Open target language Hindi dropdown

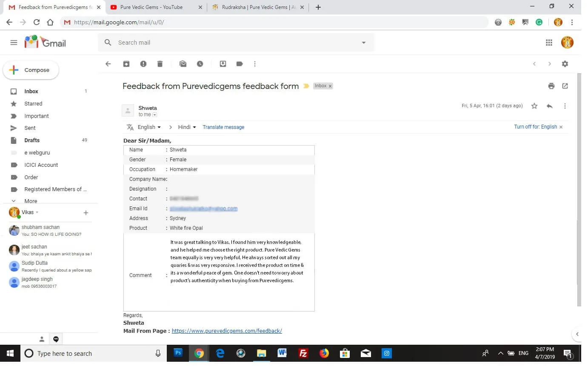tap(187, 127)
